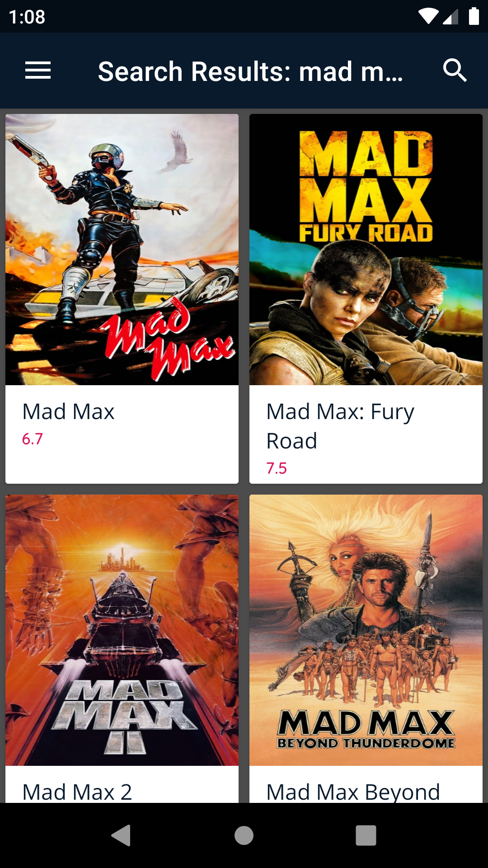Open the Beyond Thunderdome poster

366,630
